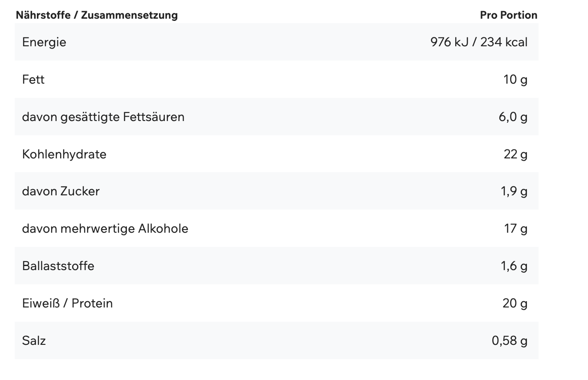Select the "1,6 g" fibre value
Screen dimensions: 588x380
[x=514, y=266]
